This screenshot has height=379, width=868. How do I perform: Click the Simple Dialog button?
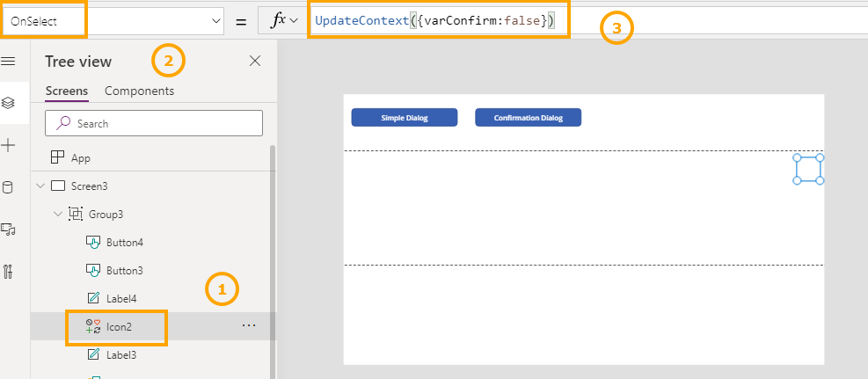click(404, 118)
